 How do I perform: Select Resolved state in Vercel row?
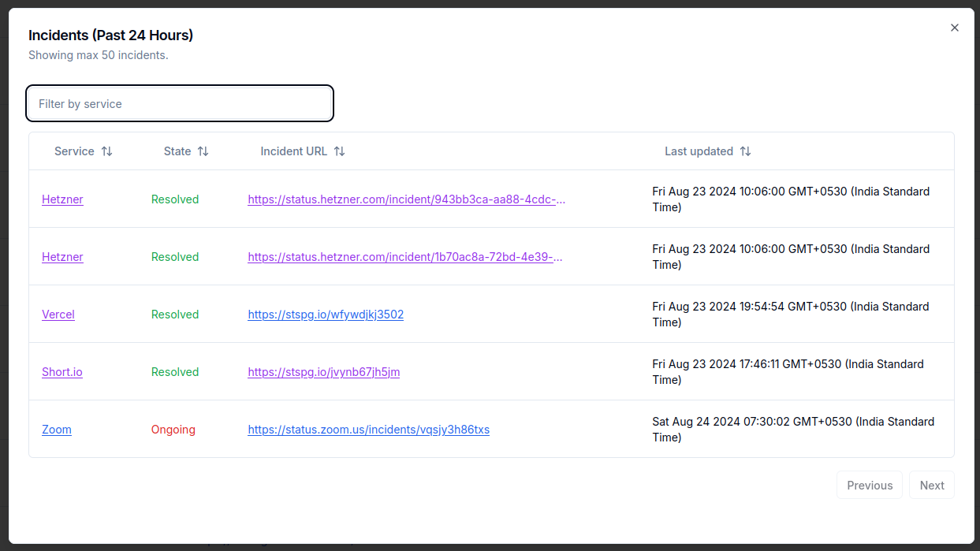click(x=175, y=315)
